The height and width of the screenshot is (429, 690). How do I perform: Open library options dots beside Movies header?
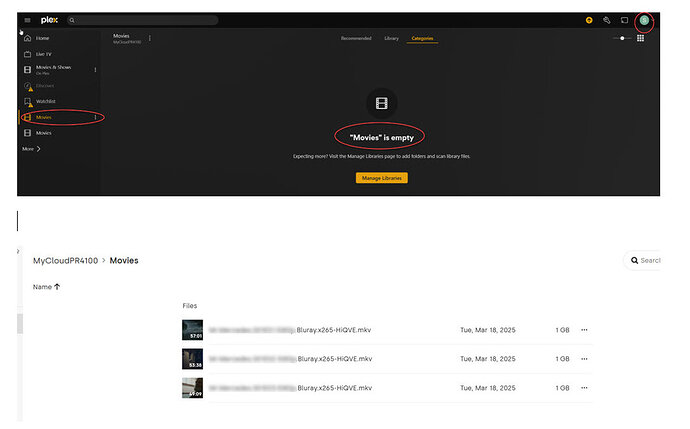coord(150,38)
